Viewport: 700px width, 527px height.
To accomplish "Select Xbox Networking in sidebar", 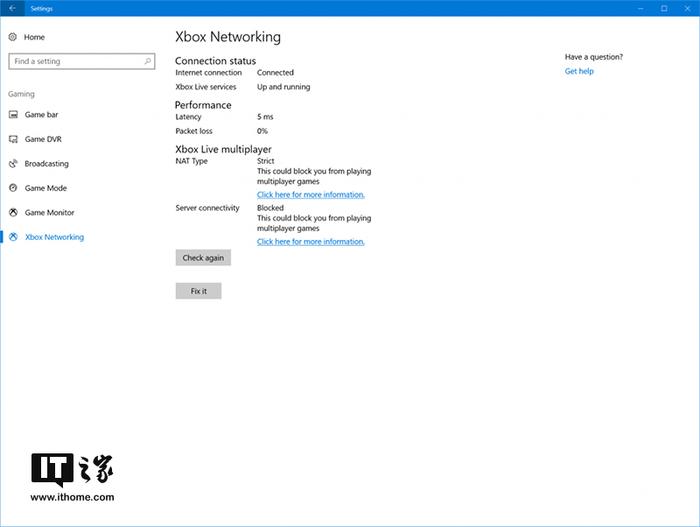I will pos(54,237).
